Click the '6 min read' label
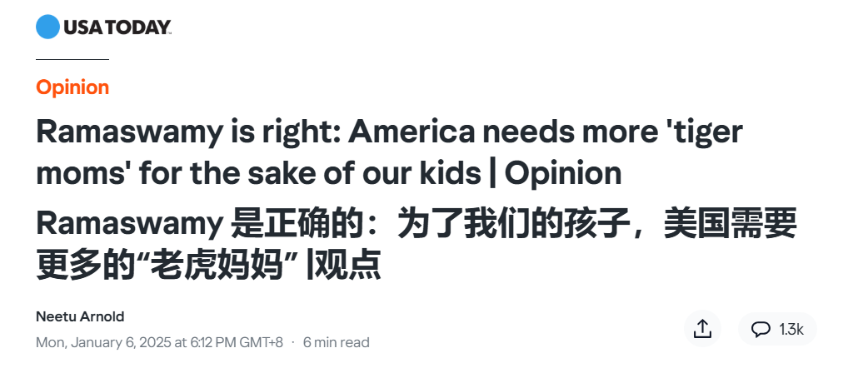The height and width of the screenshot is (368, 868). [336, 342]
